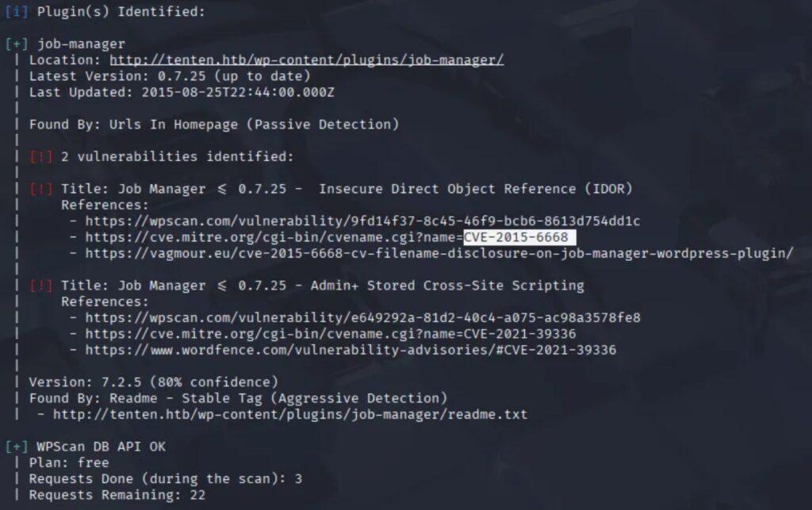This screenshot has height=510, width=812.
Task: Open the vagmour.eu filename disclosure link
Action: pos(439,253)
